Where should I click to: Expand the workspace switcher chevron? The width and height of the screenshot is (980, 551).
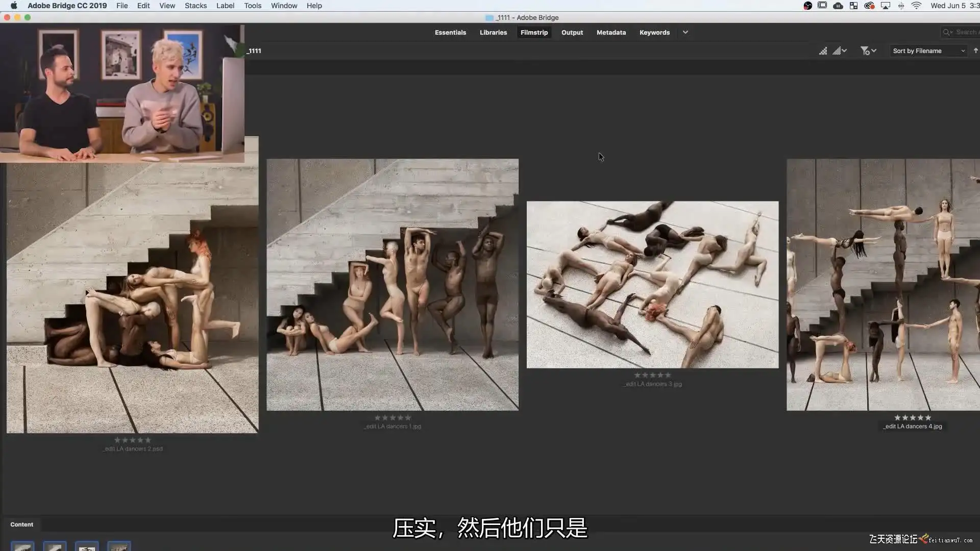click(x=685, y=32)
